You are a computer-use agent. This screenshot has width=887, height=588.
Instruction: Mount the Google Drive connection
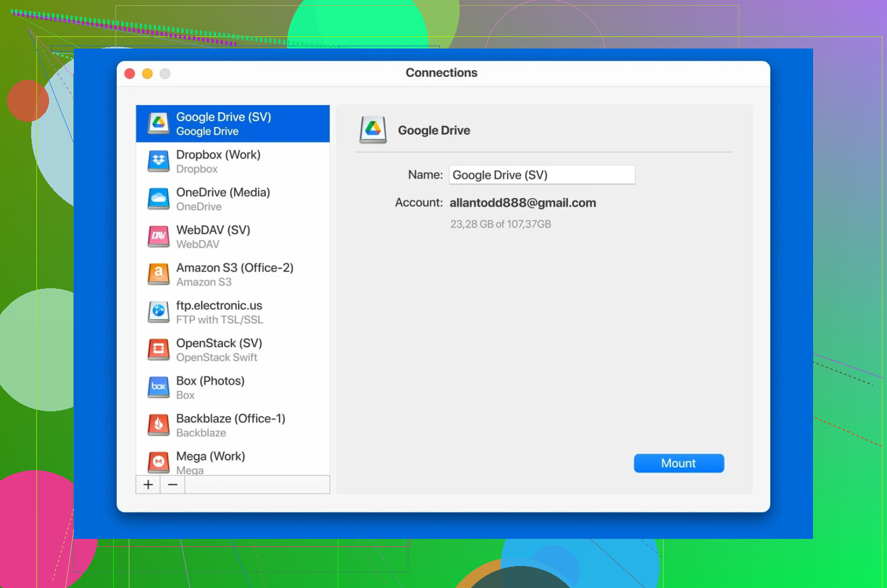coord(679,463)
